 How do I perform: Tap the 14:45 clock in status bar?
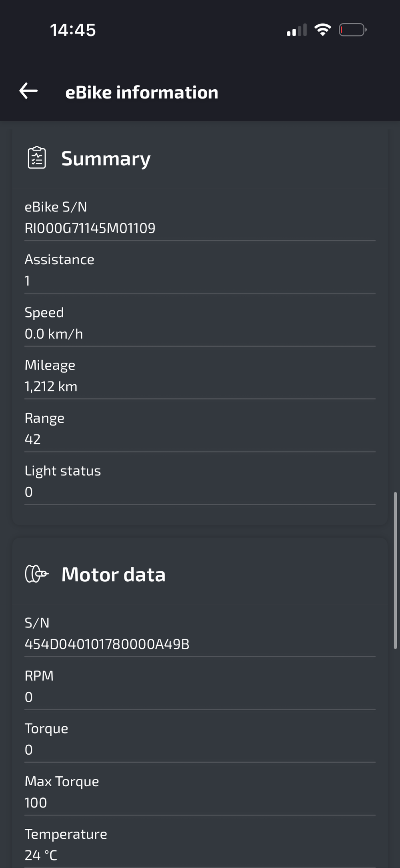tap(73, 30)
